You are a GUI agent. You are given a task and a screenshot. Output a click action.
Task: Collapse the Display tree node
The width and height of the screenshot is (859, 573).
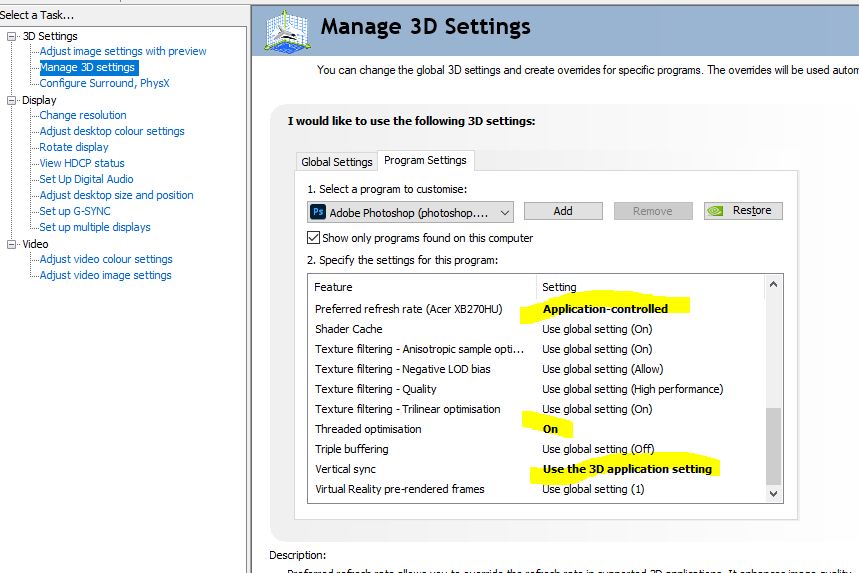click(x=12, y=100)
